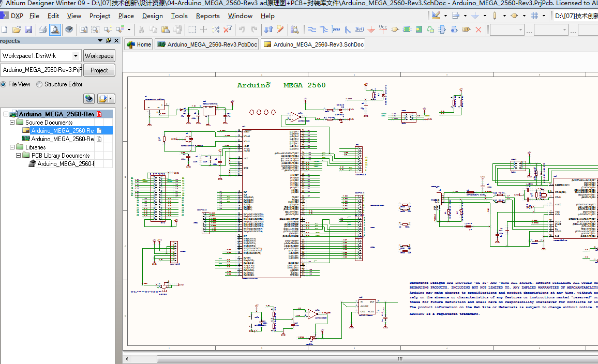Collapse PCB Library Documents folder
This screenshot has width=598, height=364.
[18, 156]
